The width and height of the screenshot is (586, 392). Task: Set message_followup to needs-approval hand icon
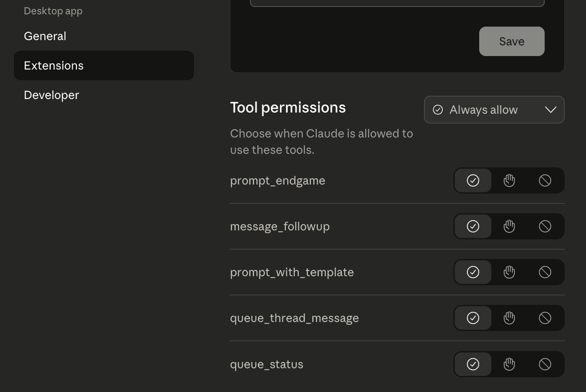(509, 226)
